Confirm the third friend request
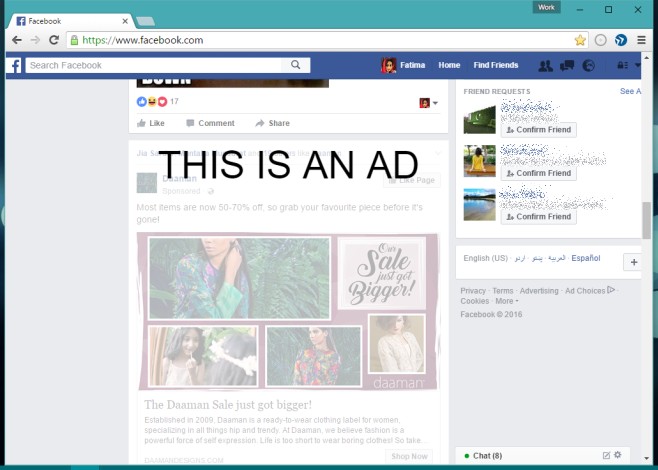The height and width of the screenshot is (470, 658). tap(538, 217)
